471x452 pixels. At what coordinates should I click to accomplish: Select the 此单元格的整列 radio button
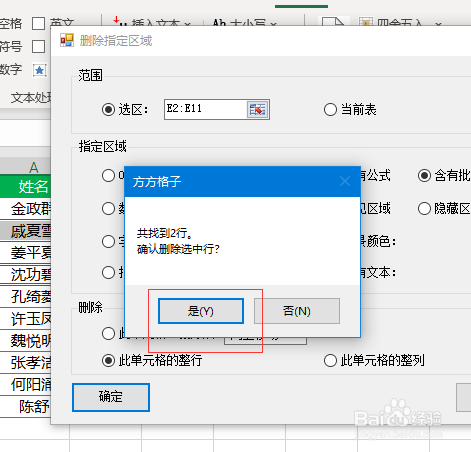point(330,360)
